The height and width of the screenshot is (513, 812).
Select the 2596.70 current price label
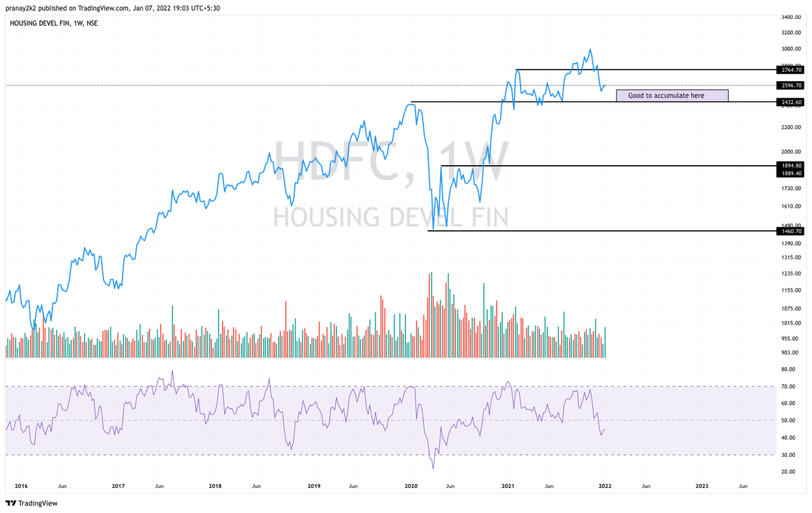point(790,85)
